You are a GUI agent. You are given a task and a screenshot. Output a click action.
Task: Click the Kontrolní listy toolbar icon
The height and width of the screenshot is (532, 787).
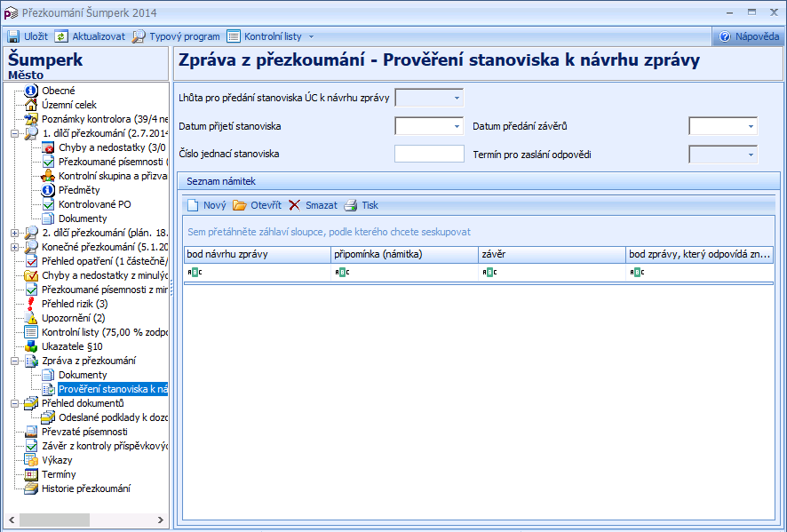point(234,36)
